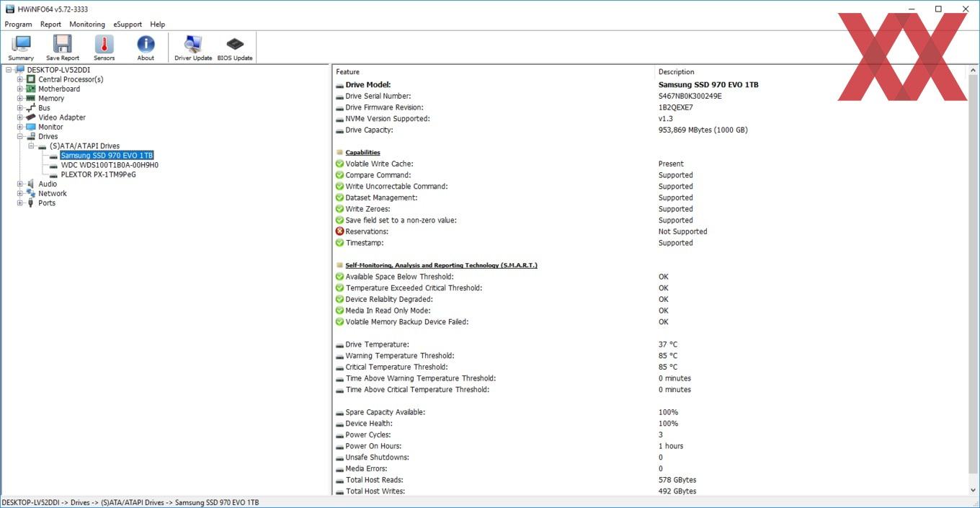Expand the Audio node
Image resolution: width=980 pixels, height=508 pixels.
[x=20, y=184]
